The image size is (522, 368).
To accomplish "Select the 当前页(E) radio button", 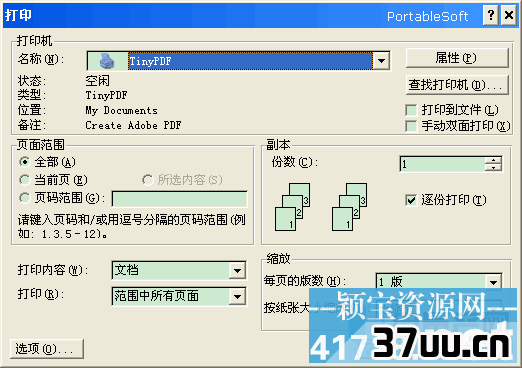I will tap(25, 180).
